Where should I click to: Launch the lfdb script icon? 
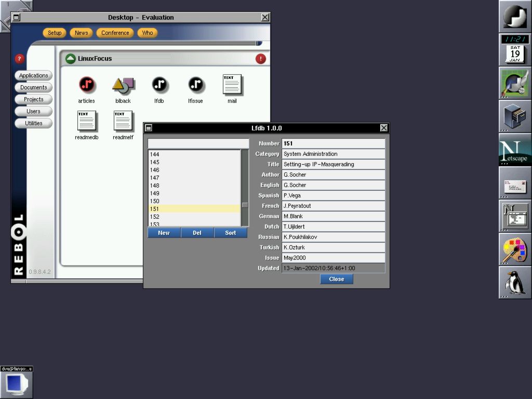(x=159, y=85)
